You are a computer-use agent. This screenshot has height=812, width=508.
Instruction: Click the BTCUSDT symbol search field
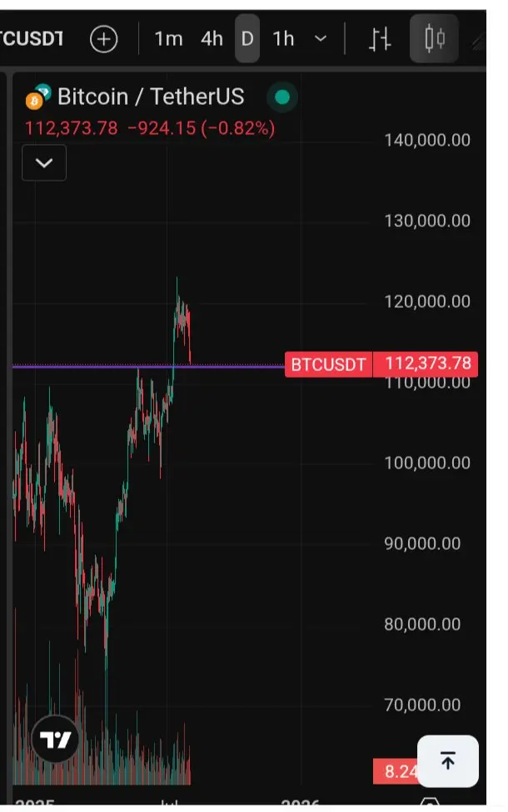pyautogui.click(x=32, y=39)
